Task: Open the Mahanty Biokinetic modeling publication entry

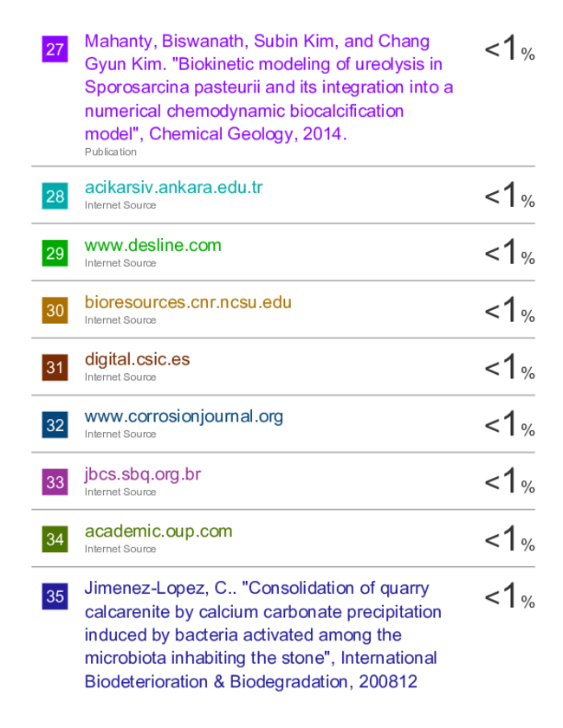Action: (269, 87)
